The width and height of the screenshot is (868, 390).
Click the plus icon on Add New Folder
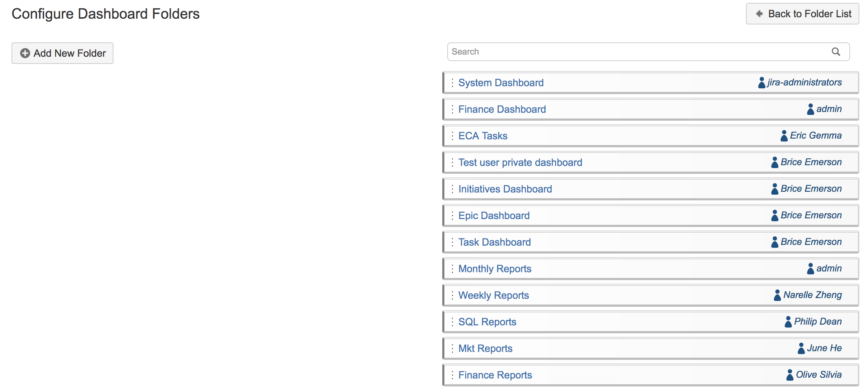pyautogui.click(x=25, y=53)
